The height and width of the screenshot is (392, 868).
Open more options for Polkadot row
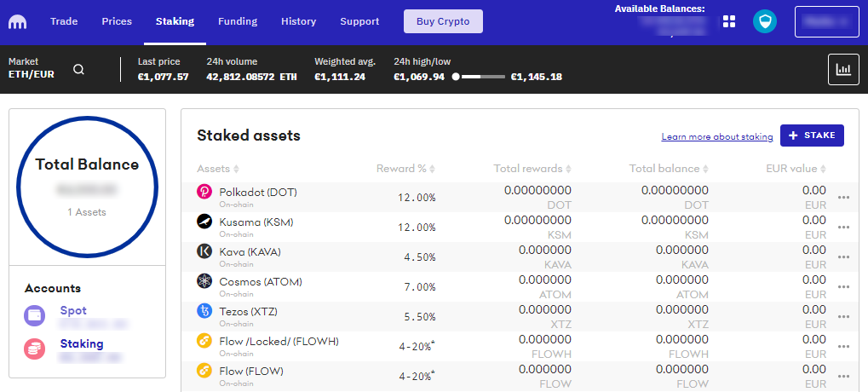coord(844,198)
